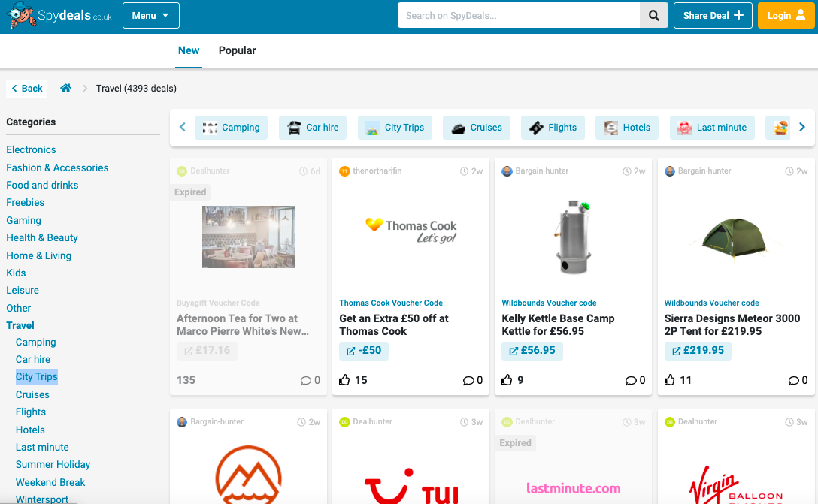Open green tent product image
The image size is (818, 504).
coord(735,237)
